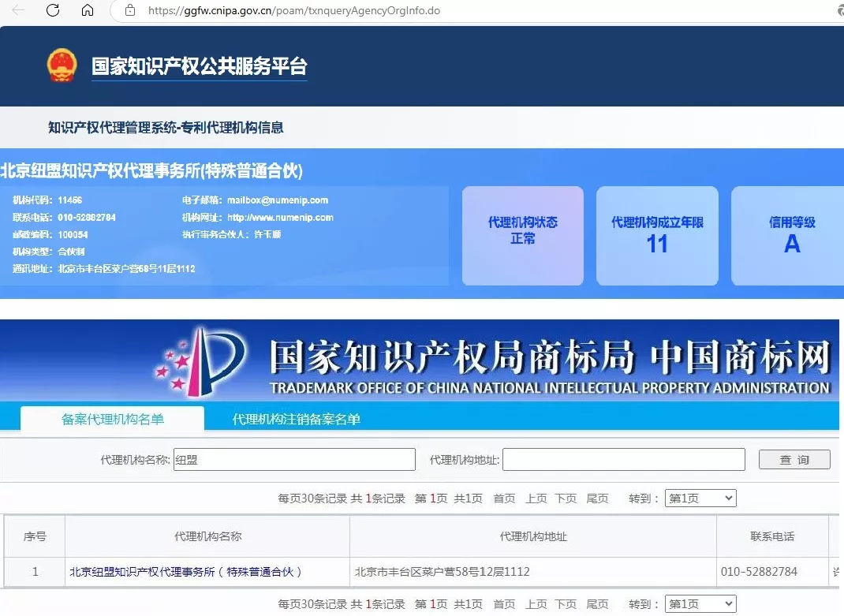Click 知识产权代理管理系统-专利代理机构信息 subtitle
This screenshot has width=844, height=616.
coord(166,128)
